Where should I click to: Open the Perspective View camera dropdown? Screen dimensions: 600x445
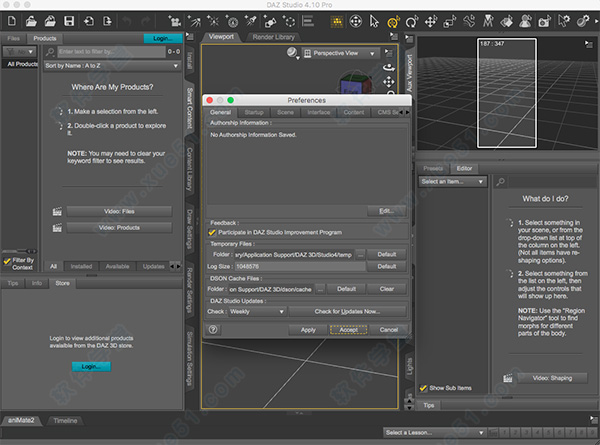click(340, 54)
